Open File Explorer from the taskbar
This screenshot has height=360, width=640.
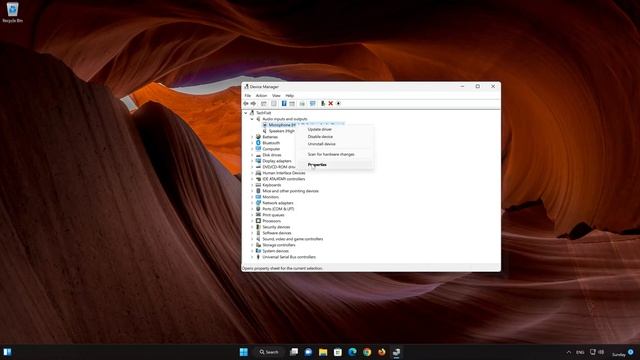pos(323,352)
